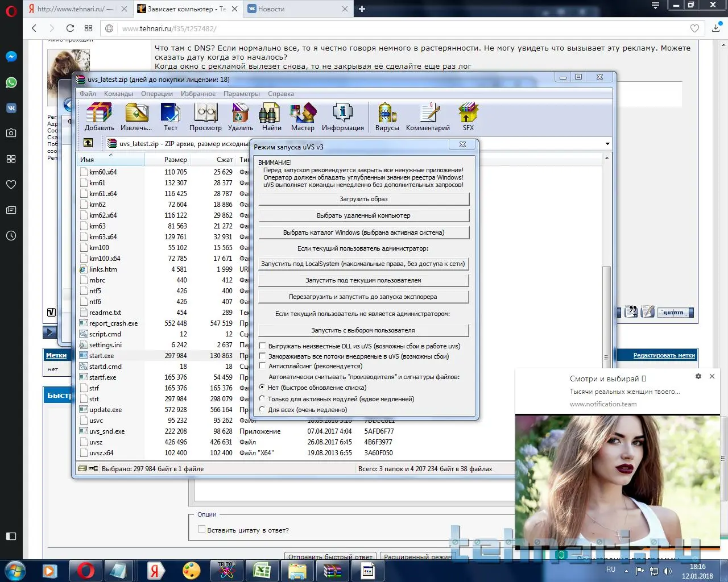Run the Тест archive test tool
The image size is (728, 582).
171,117
